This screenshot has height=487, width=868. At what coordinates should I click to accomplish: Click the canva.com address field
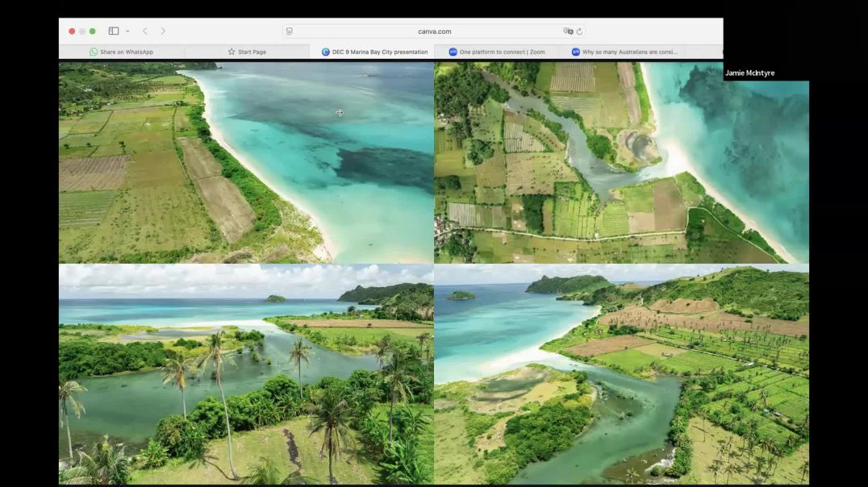pos(434,31)
